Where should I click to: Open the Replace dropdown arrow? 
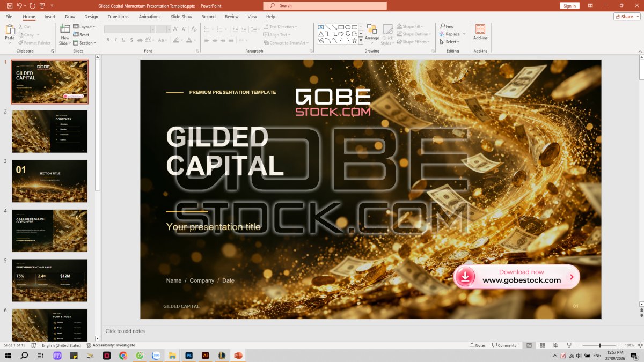click(x=464, y=34)
